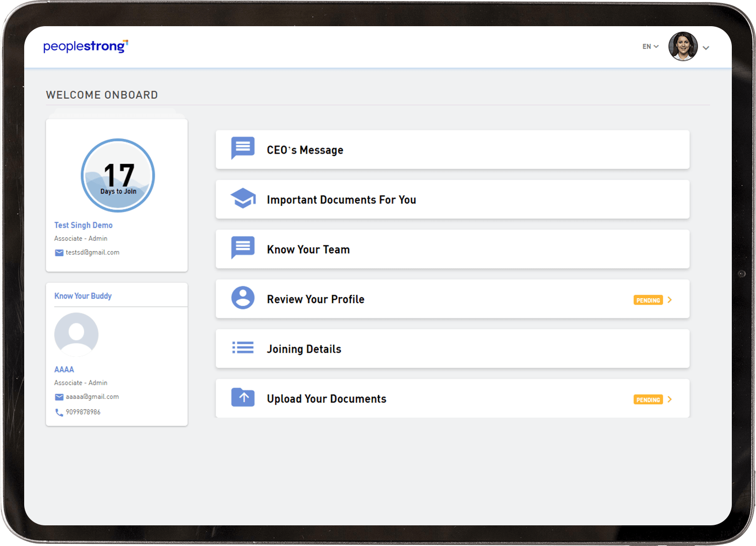756x546 pixels.
Task: Click the buddy AAAA avatar placeholder
Action: [76, 334]
